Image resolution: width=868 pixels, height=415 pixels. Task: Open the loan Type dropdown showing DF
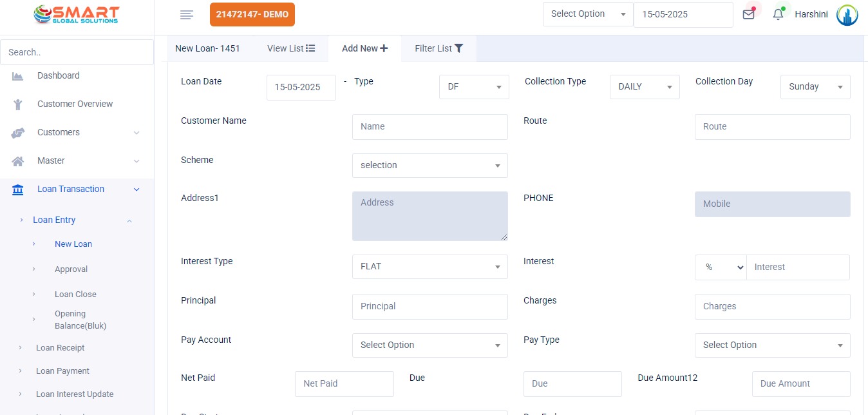pyautogui.click(x=474, y=87)
